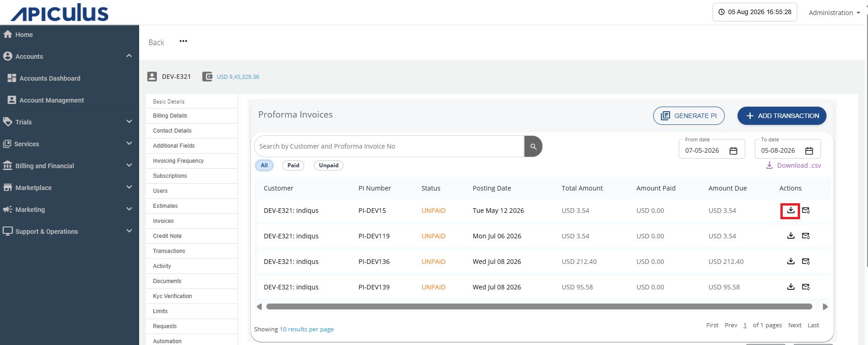Viewport: 868px width, 345px height.
Task: Click the ADD TRANSACTION button
Action: tap(782, 116)
